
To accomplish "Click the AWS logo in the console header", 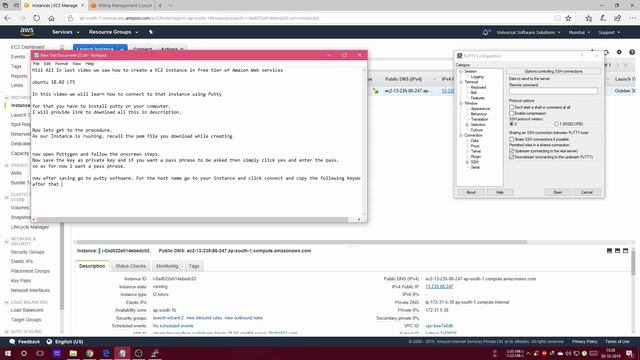I will pos(27,31).
